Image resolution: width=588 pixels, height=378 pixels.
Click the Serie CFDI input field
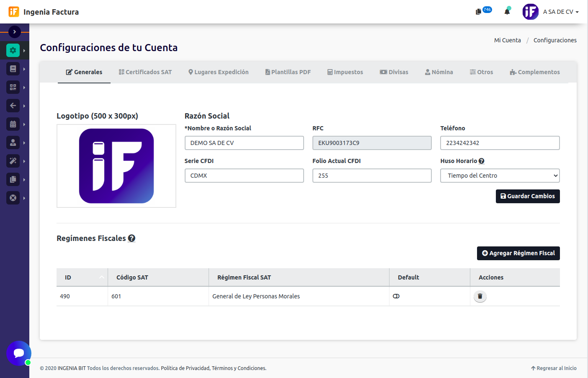[244, 176]
